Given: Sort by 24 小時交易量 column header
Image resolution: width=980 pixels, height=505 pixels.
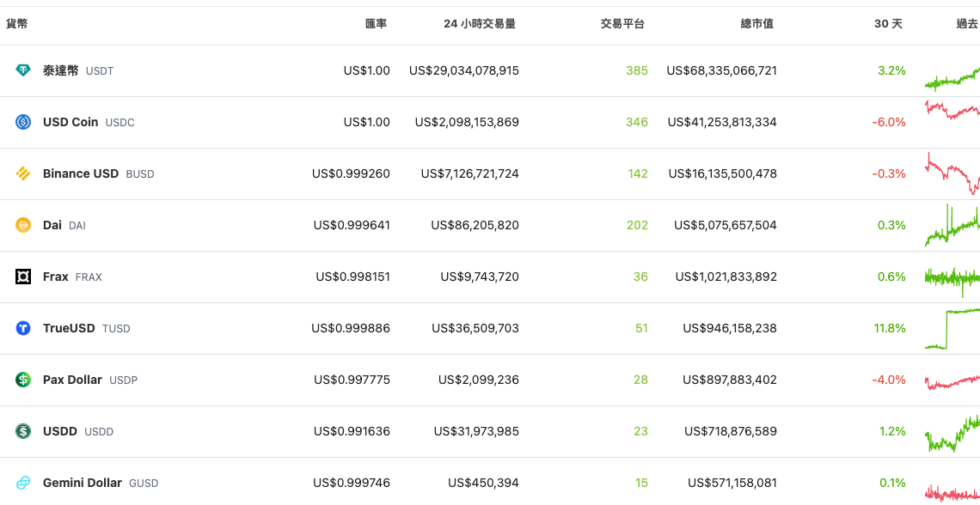Looking at the screenshot, I should pos(480,24).
